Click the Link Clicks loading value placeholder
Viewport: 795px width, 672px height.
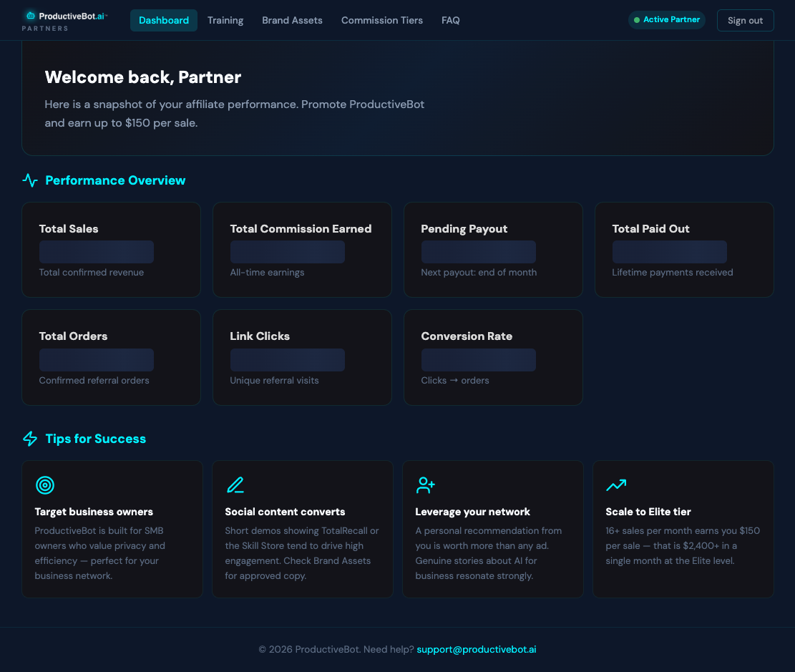[x=288, y=360]
